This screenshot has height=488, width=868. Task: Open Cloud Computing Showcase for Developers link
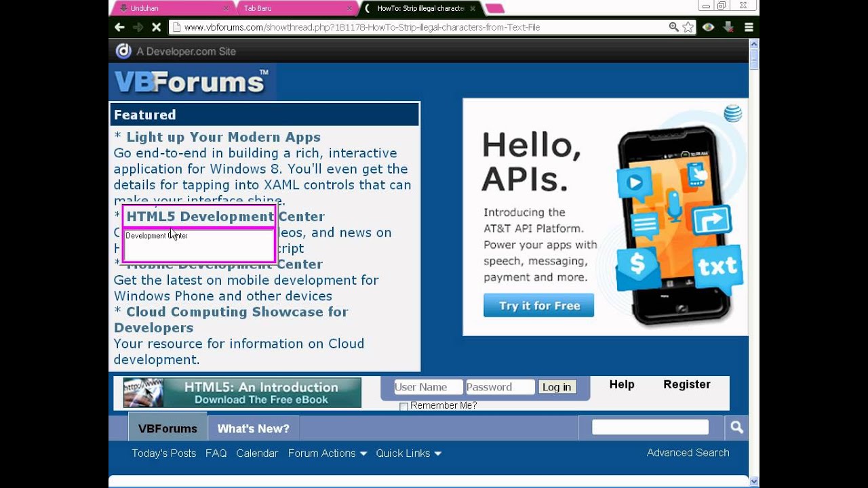[x=231, y=319]
